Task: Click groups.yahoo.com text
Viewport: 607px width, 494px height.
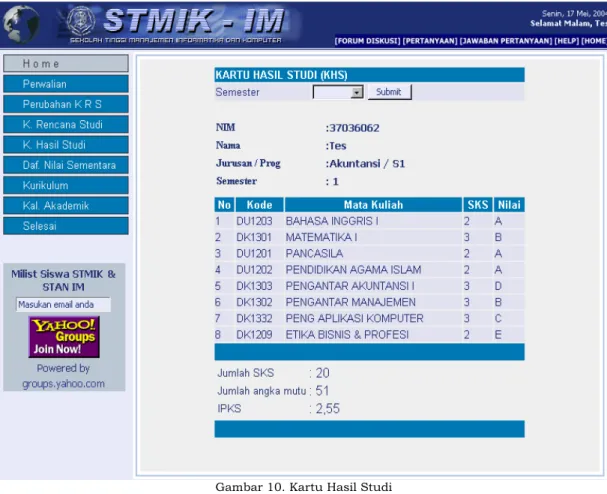Action: pos(63,384)
